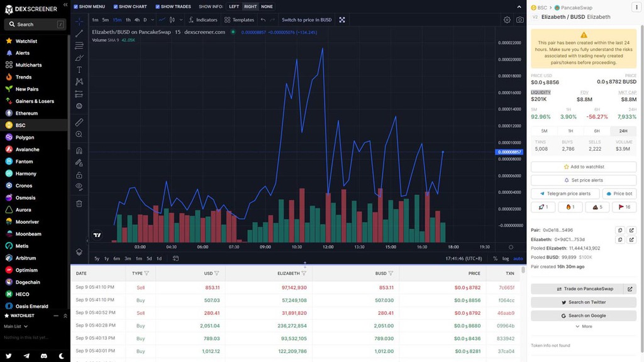Screen dimensions: 644x362
Task: Open the Discord link in sidebar footer
Action: [44, 356]
